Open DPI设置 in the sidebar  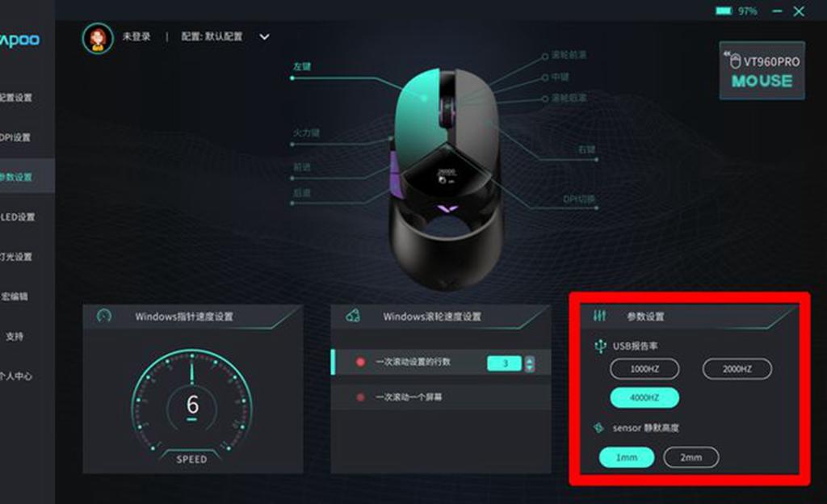[16, 137]
